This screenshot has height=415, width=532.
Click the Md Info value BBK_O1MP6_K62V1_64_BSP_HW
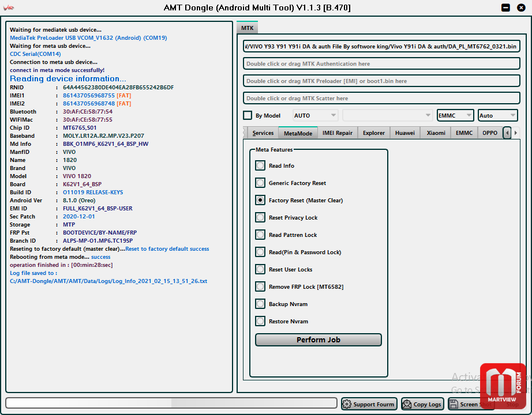pyautogui.click(x=106, y=144)
